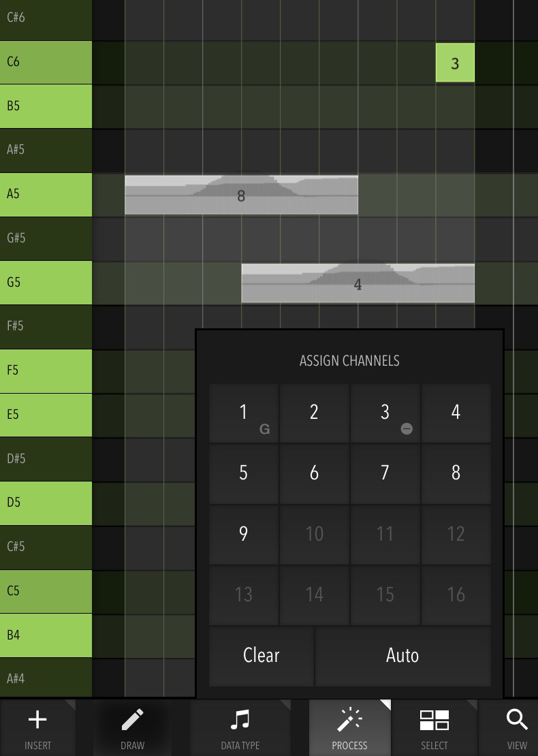Open the View magnifier tool

(517, 719)
